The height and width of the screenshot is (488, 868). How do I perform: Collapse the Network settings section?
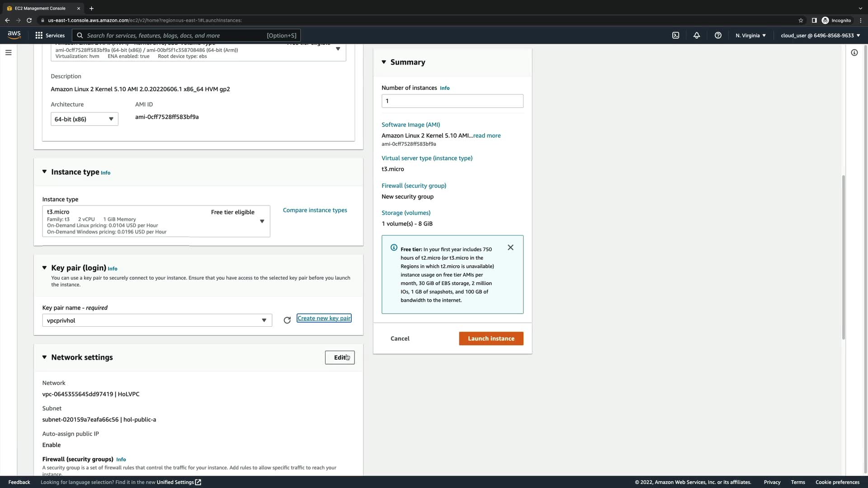(x=44, y=357)
